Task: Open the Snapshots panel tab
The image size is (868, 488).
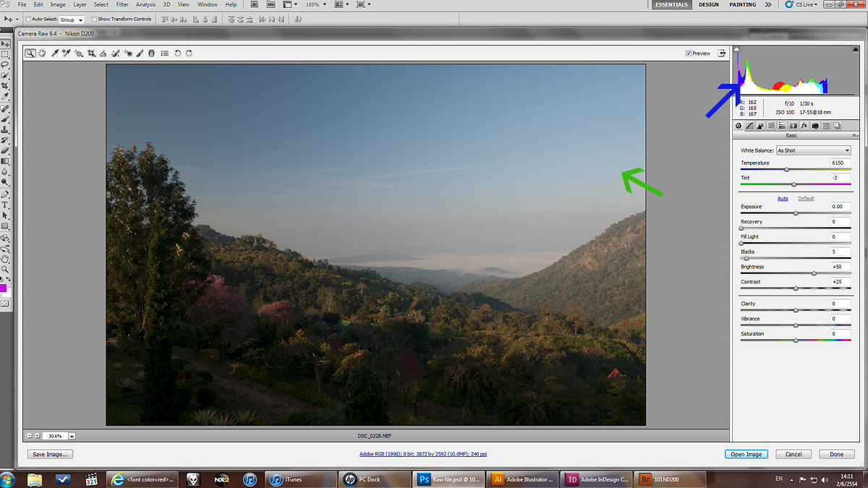Action: (837, 126)
